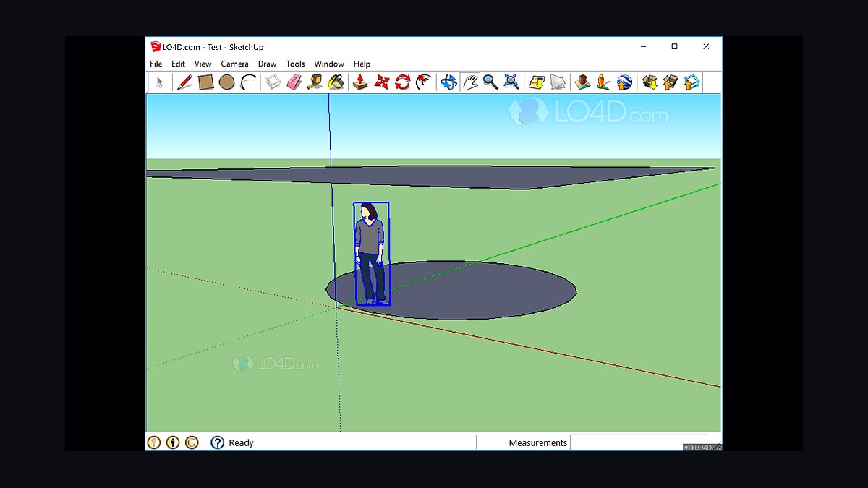
Task: Activate the Circle drawing tool
Action: [x=227, y=82]
